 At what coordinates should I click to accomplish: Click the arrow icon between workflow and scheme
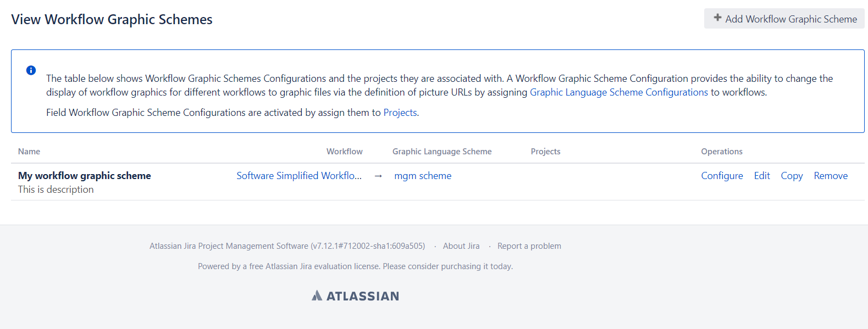[x=378, y=176]
